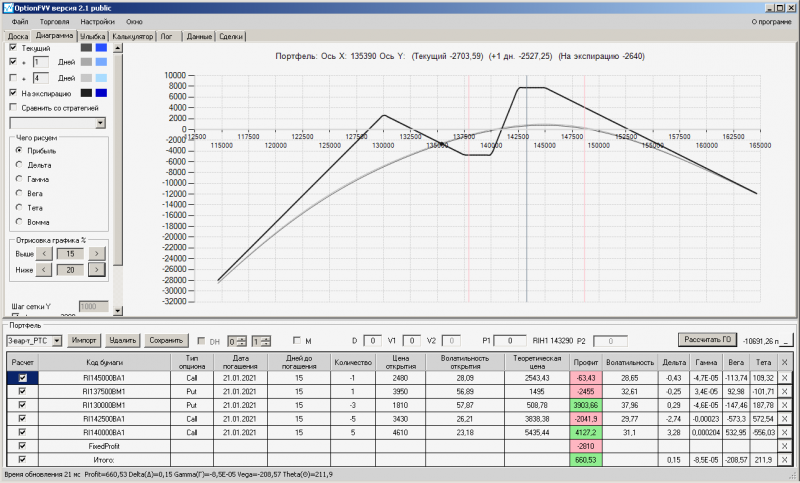Open the 'Настройки' menu

click(x=97, y=22)
